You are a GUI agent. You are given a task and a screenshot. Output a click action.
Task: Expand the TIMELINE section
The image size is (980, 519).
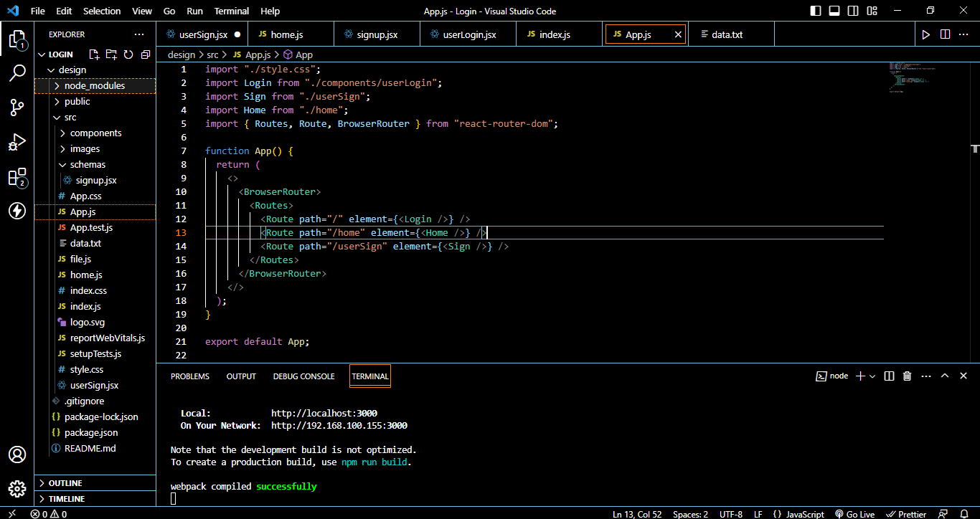pos(95,499)
